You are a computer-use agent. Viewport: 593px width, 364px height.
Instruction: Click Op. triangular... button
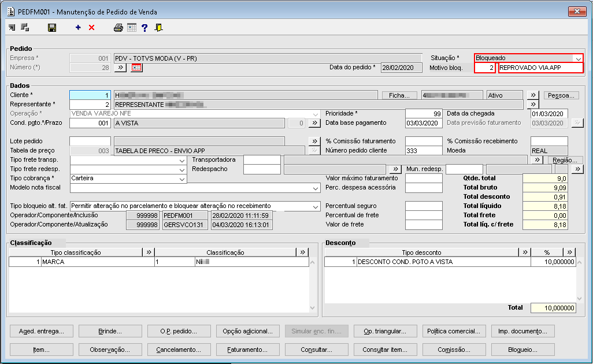[385, 331]
